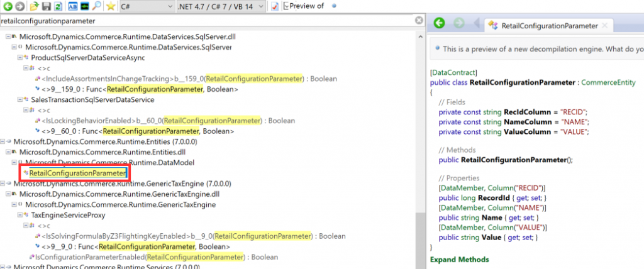The height and width of the screenshot is (269, 644).
Task: Select the <>9__159_0 Func field
Action: click(140, 89)
